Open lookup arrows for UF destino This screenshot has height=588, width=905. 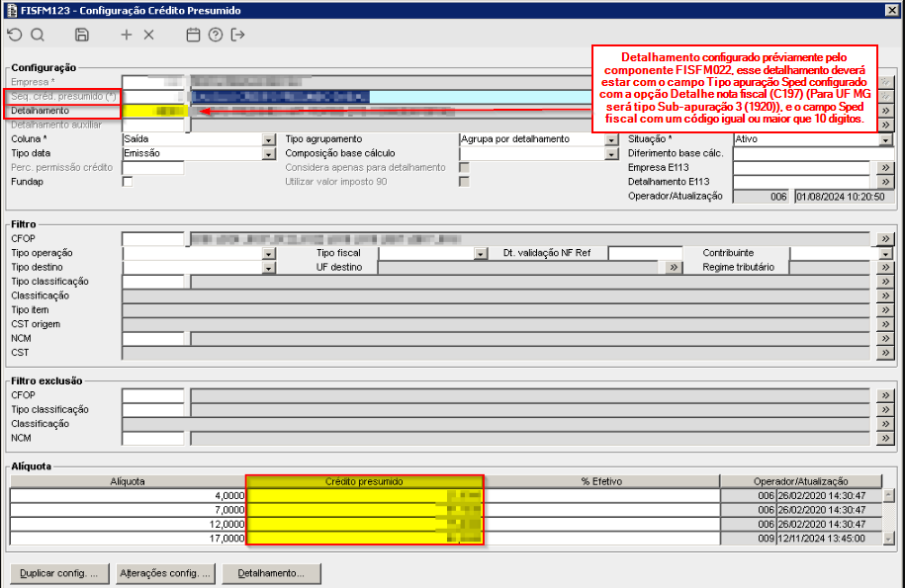point(673,268)
